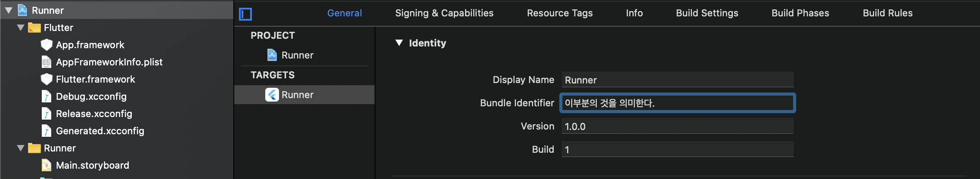Click the AppFrameworkInfo.plist file icon
The width and height of the screenshot is (980, 179).
point(47,62)
